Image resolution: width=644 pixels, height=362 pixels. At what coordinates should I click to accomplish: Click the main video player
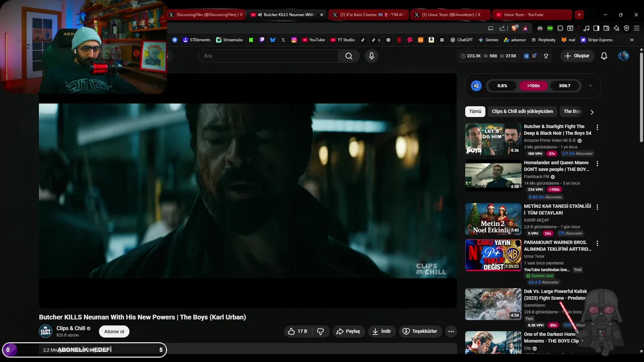pos(248,191)
